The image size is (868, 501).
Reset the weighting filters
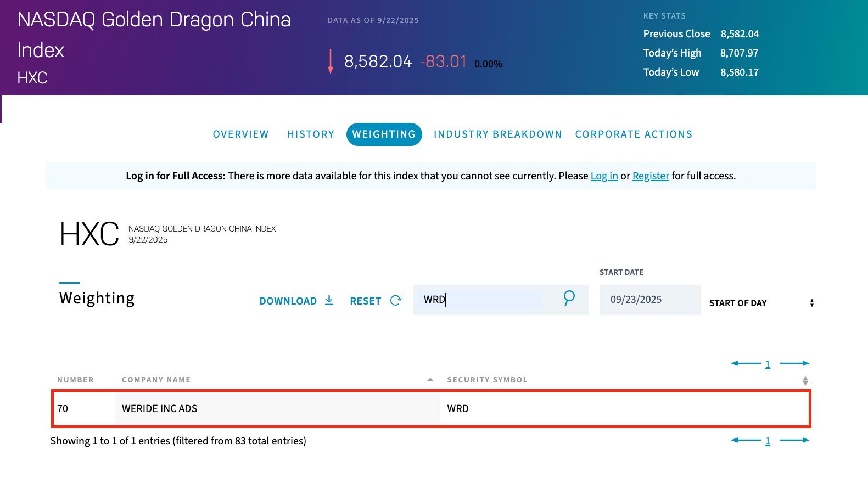click(376, 301)
